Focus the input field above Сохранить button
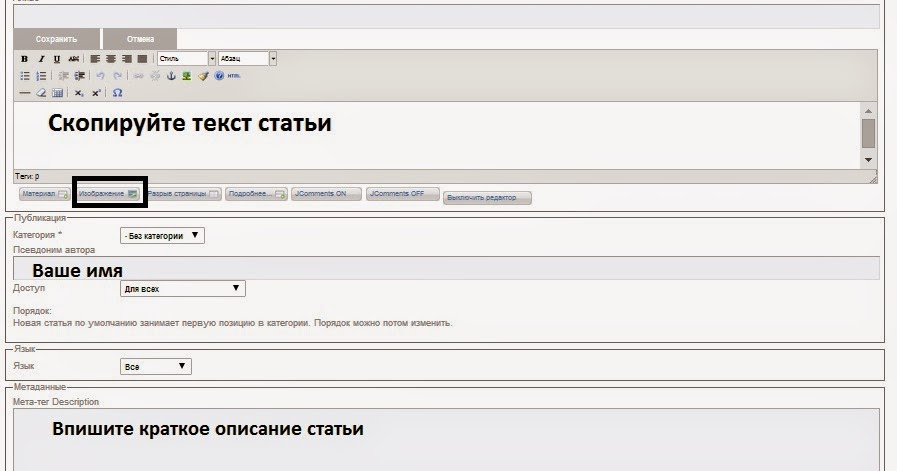This screenshot has width=897, height=471. (446, 17)
